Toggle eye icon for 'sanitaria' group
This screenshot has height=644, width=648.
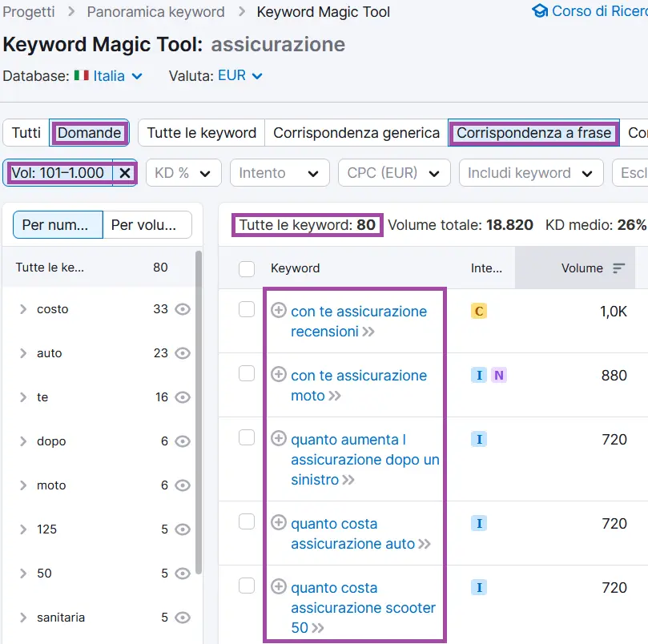(x=183, y=618)
